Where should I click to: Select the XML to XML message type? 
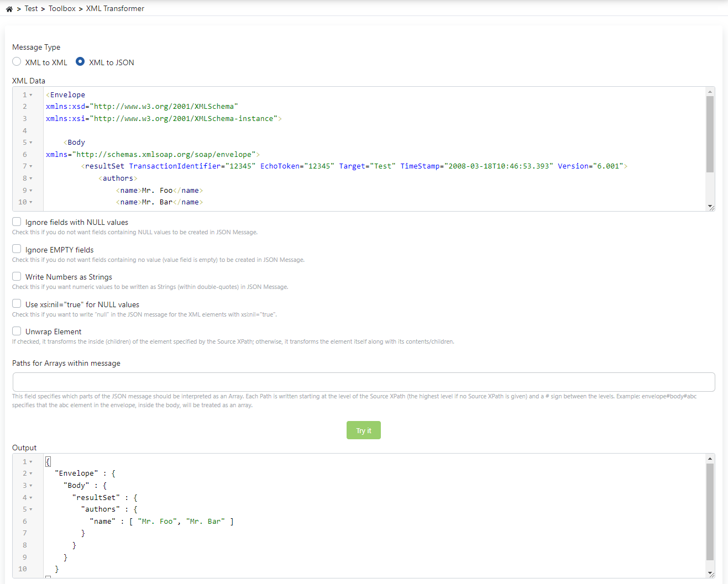coord(16,61)
